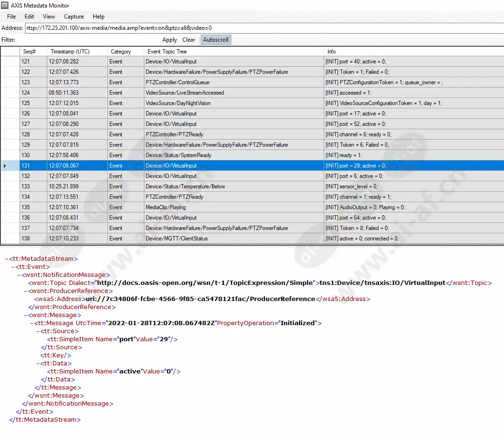Image resolution: width=504 pixels, height=434 pixels.
Task: Select Seq# cell 121
Action: (x=34, y=62)
